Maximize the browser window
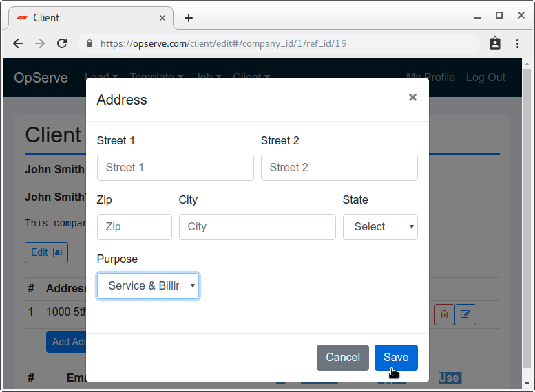Image resolution: width=535 pixels, height=392 pixels. (499, 15)
